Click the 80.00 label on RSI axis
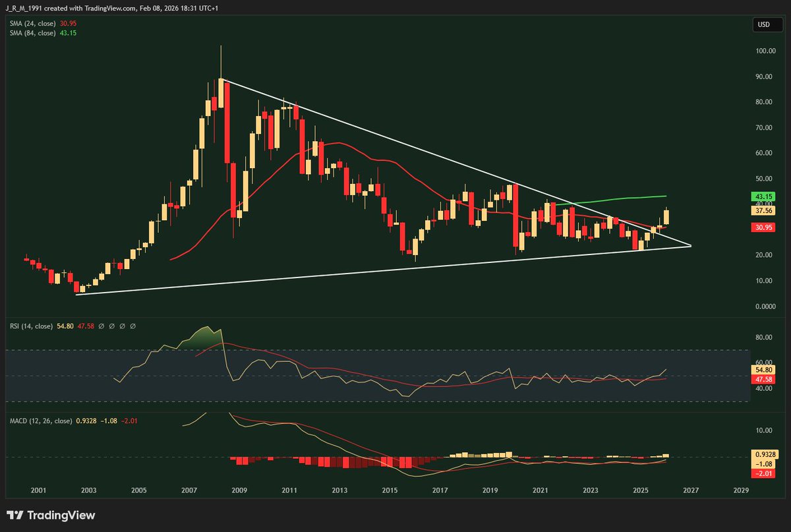 (x=764, y=338)
